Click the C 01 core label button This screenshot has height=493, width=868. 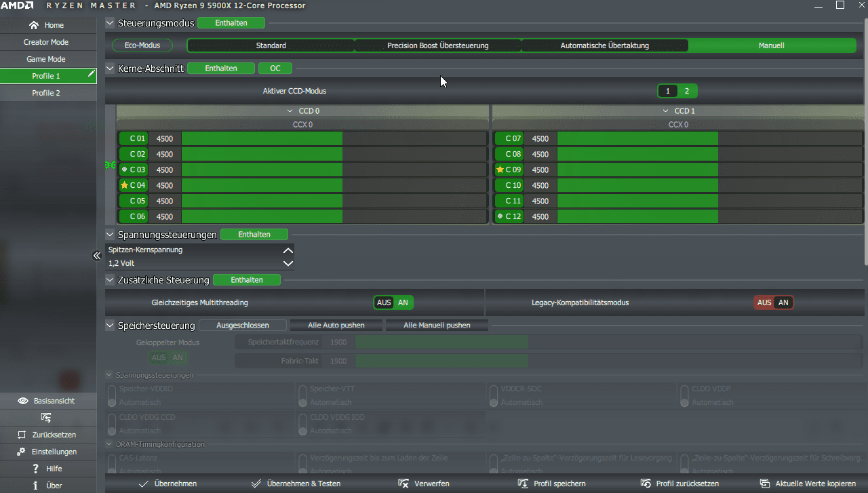pyautogui.click(x=134, y=138)
